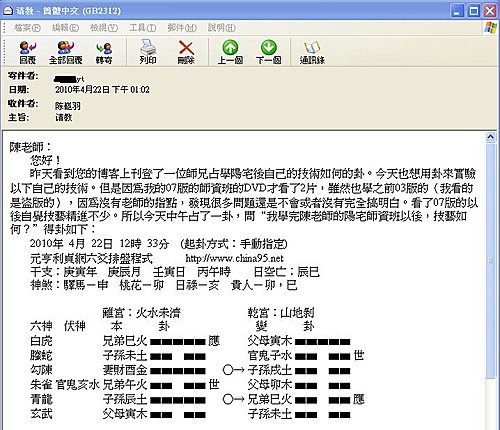Minimize the message window

click(457, 11)
